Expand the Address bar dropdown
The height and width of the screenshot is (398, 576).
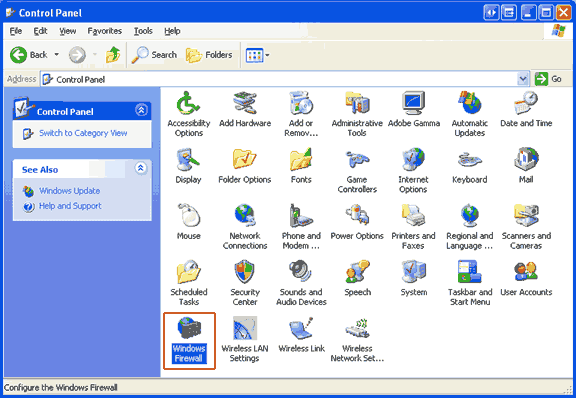coord(523,79)
